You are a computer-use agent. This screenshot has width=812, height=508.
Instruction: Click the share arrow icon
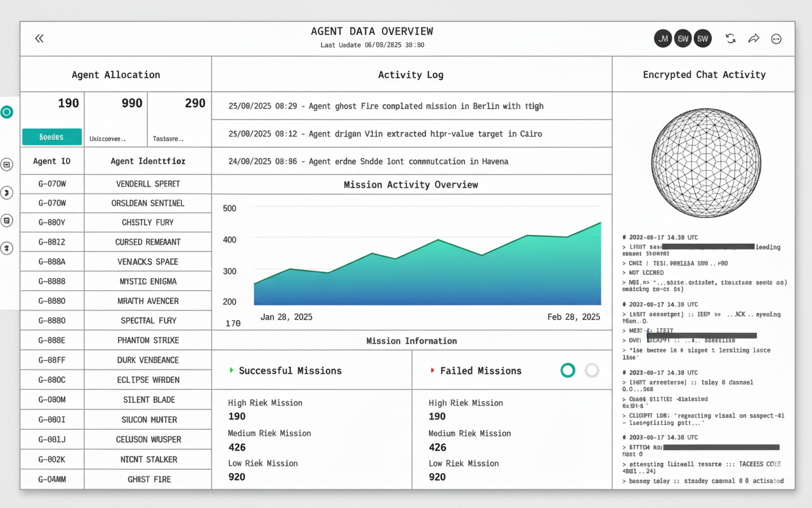(754, 39)
